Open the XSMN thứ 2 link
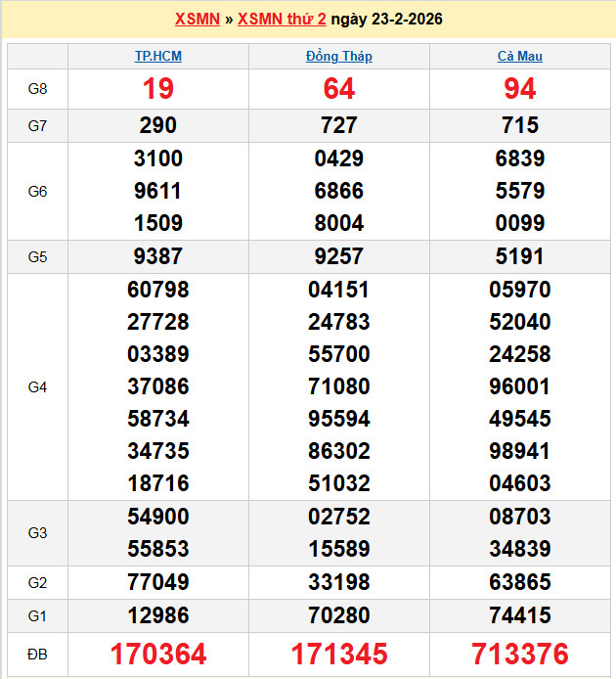Image resolution: width=616 pixels, height=679 pixels. [x=282, y=20]
